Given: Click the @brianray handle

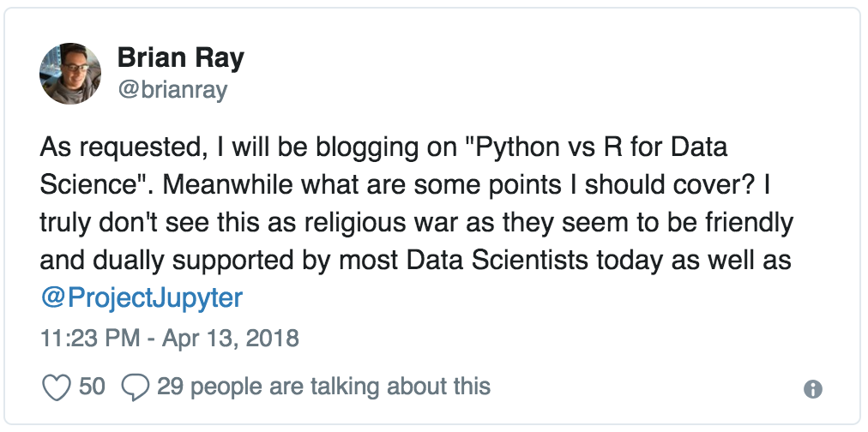Looking at the screenshot, I should (x=172, y=90).
